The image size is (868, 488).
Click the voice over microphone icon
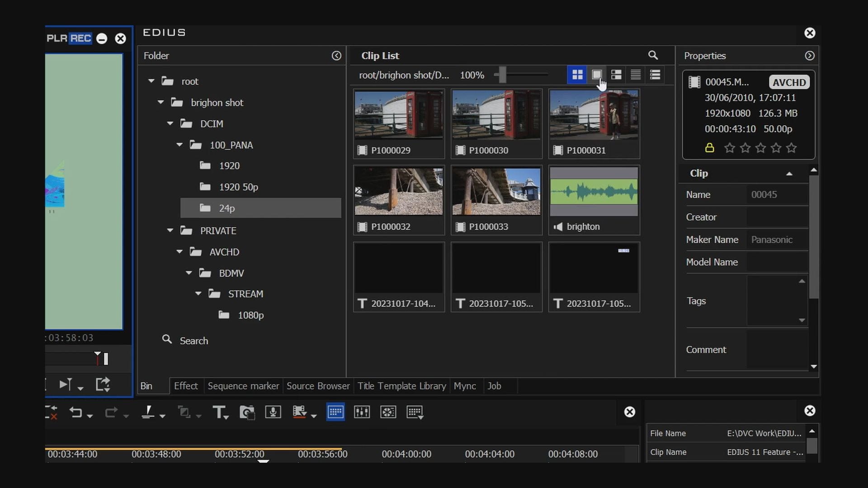click(x=273, y=412)
